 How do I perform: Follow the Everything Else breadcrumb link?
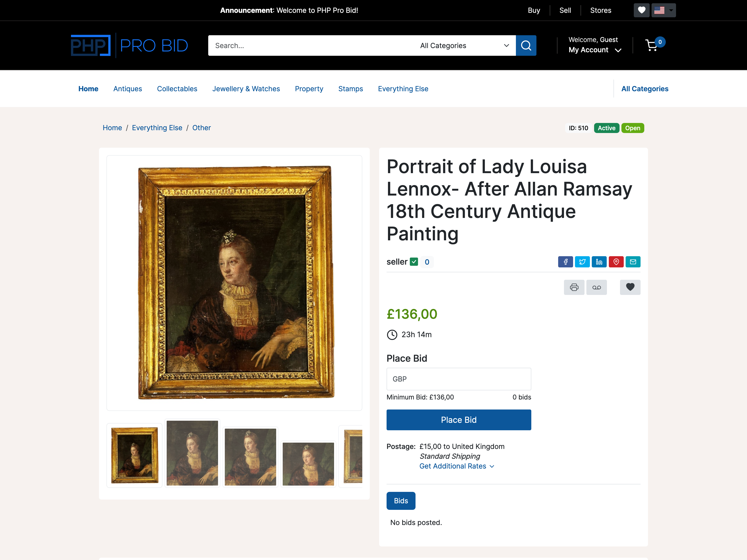(157, 128)
